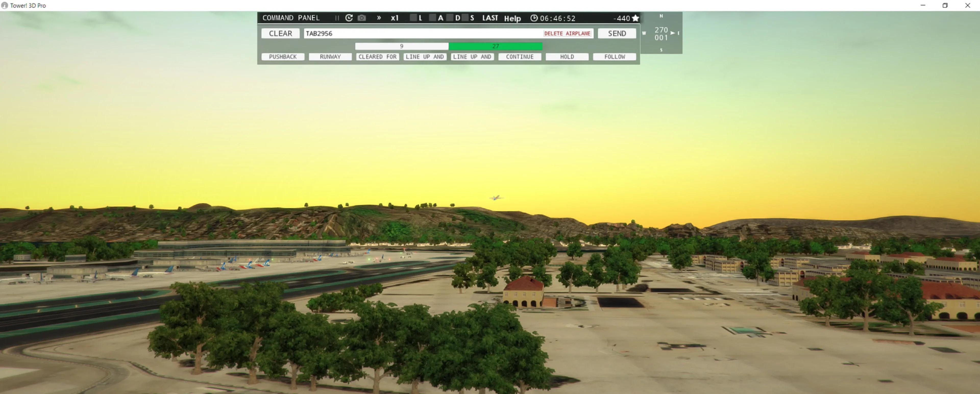This screenshot has height=394, width=980.
Task: Select runway 9 option
Action: (402, 46)
